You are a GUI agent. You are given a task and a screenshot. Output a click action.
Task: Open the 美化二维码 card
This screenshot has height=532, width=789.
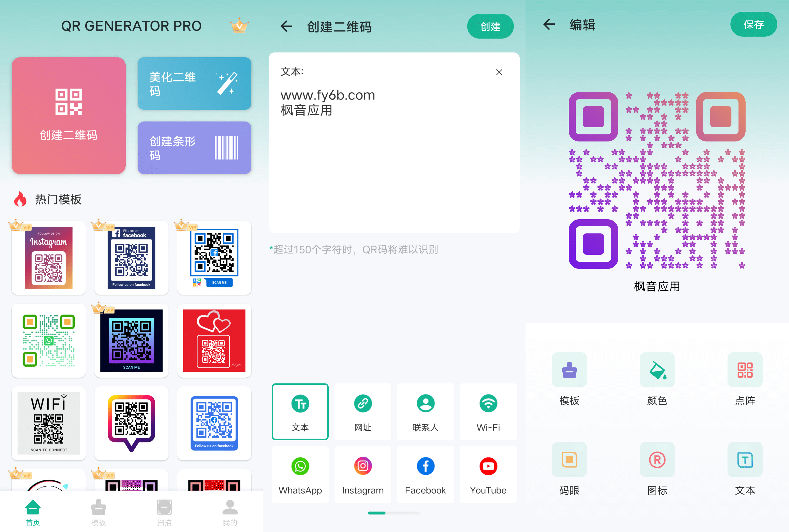click(x=194, y=83)
